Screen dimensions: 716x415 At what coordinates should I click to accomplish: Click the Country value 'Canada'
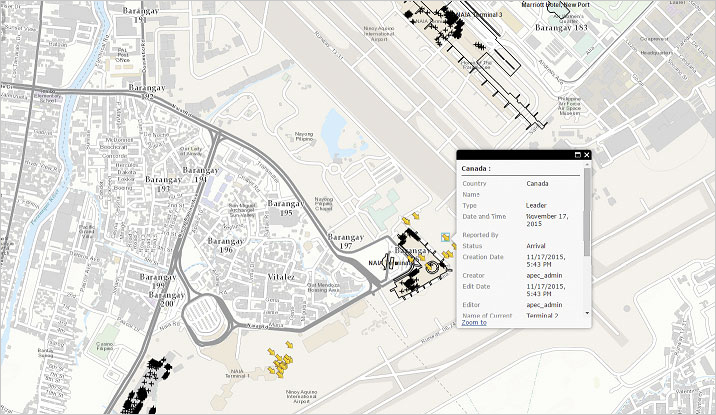(x=537, y=184)
